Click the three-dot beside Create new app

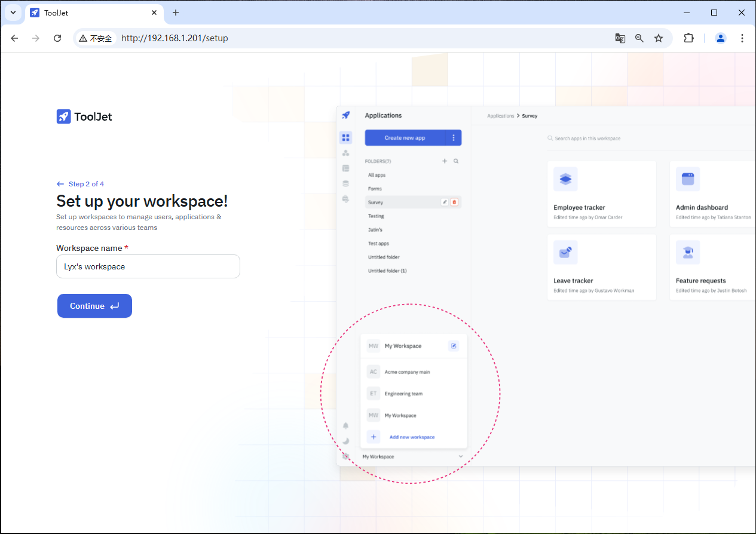click(x=454, y=138)
